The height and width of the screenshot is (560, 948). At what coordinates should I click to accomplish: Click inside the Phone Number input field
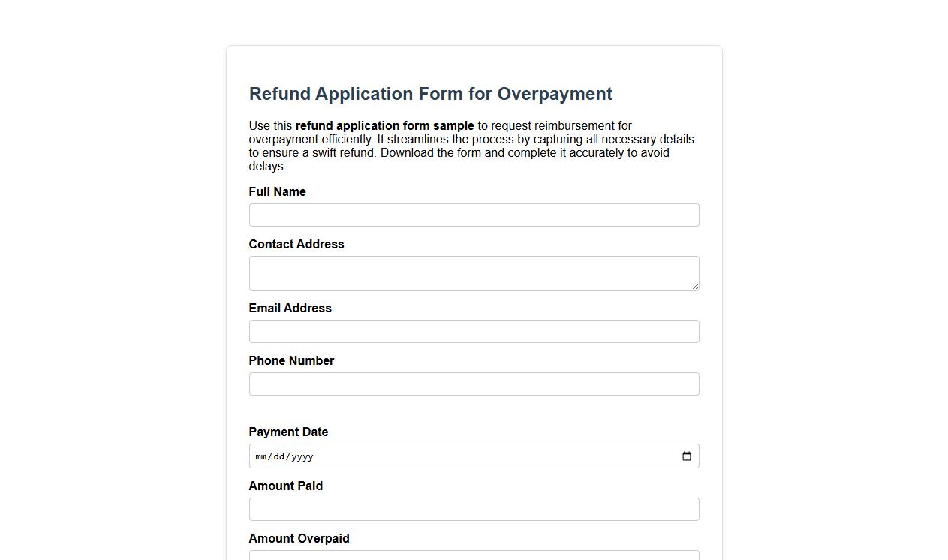[x=474, y=384]
